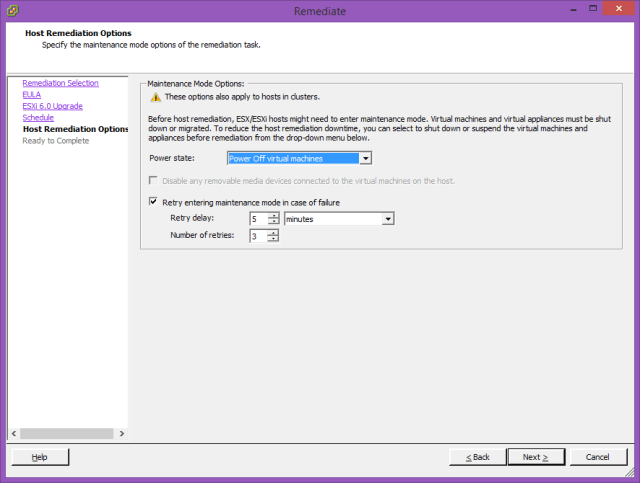Image resolution: width=640 pixels, height=483 pixels.
Task: Decrease Number of retries with down arrow
Action: coord(273,240)
